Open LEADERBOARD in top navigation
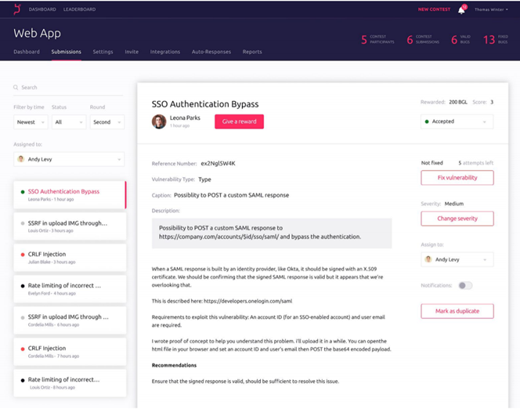The height and width of the screenshot is (420, 520). [x=80, y=9]
